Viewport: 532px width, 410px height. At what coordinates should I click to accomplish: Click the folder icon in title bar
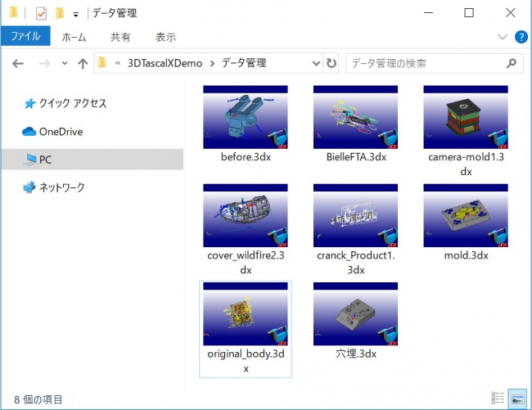14,13
